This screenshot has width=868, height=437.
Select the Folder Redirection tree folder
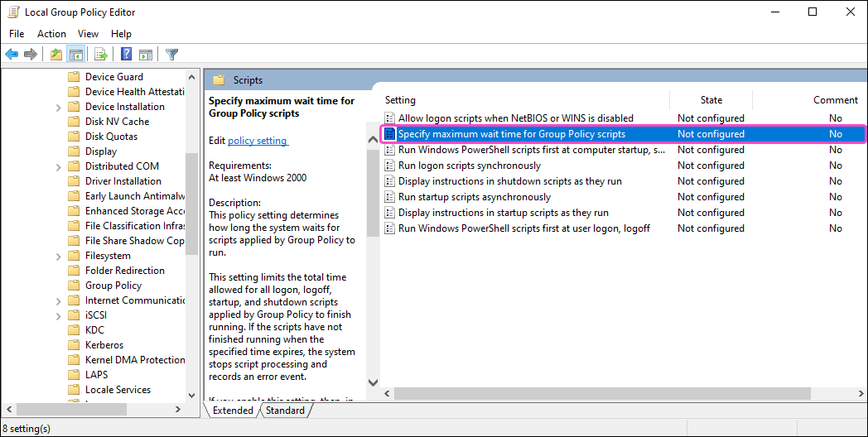click(124, 271)
